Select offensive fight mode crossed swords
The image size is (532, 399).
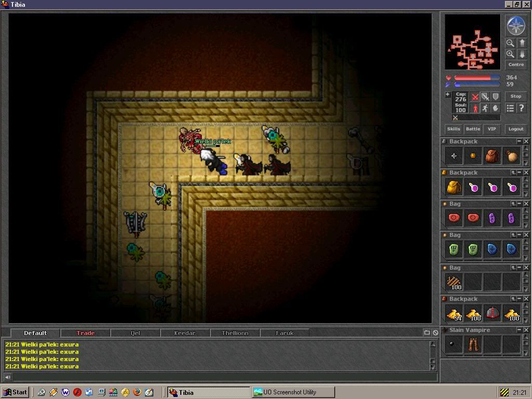tap(475, 97)
